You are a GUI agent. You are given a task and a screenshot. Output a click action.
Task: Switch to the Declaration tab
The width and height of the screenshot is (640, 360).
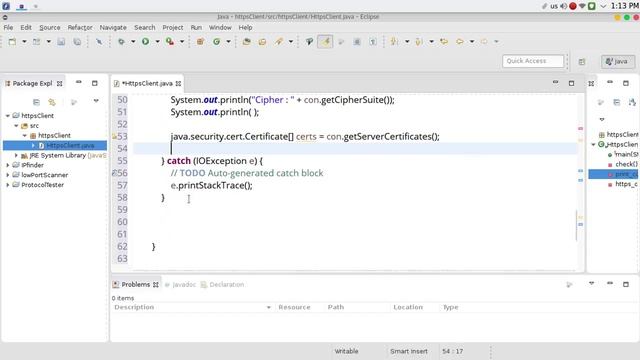(x=222, y=284)
